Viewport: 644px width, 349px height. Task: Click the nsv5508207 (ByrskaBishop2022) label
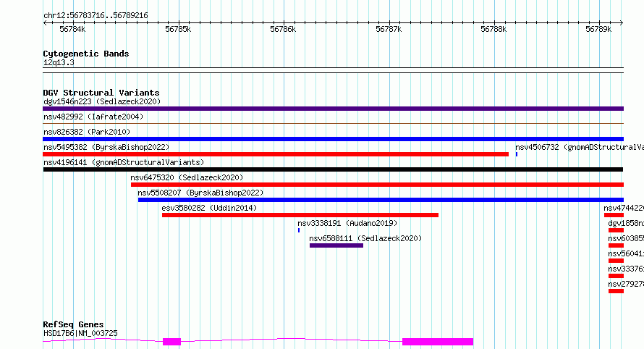(x=200, y=193)
